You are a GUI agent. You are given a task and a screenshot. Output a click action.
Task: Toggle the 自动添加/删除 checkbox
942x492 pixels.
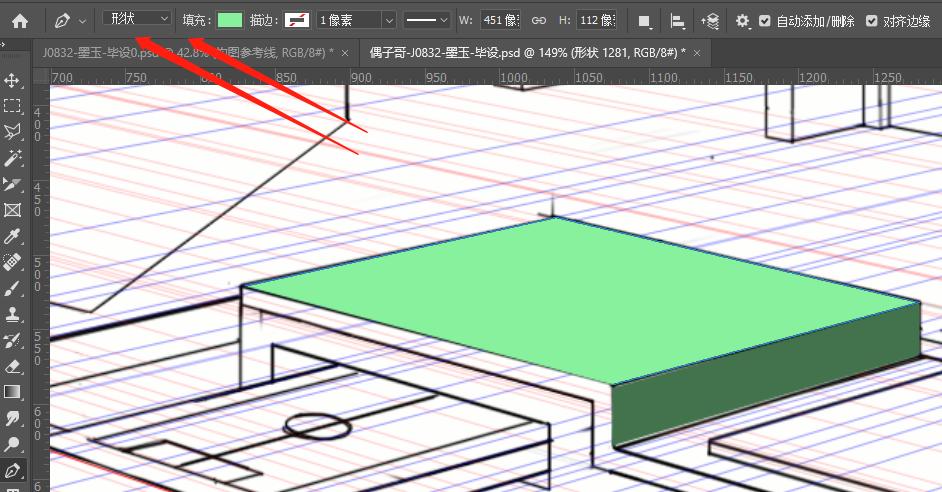[x=765, y=20]
